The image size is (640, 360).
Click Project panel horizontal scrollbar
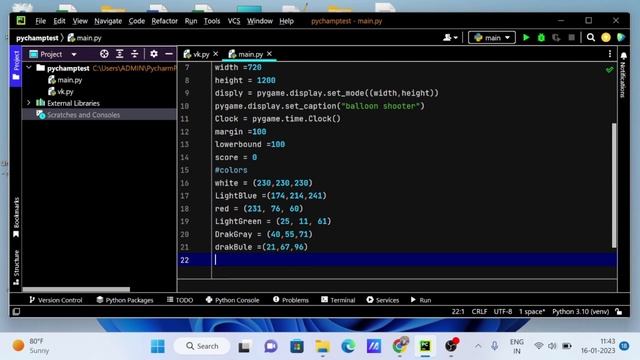[x=76, y=289]
